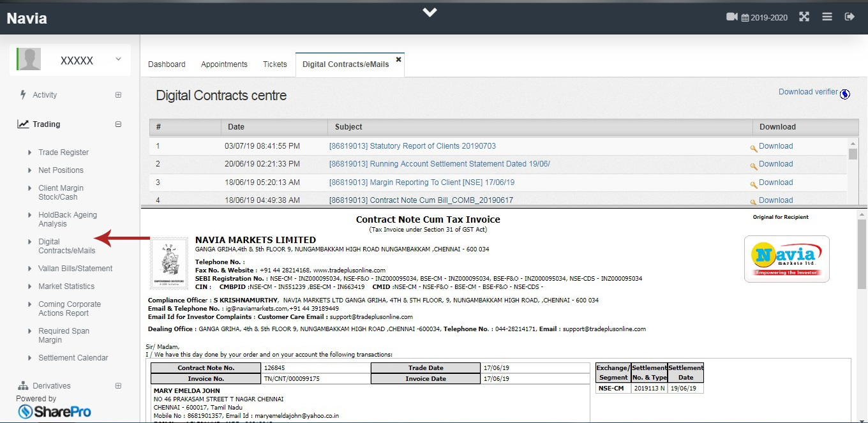Viewport: 868px width, 423px height.
Task: Close the Digital Contracts/eMails tab
Action: [398, 59]
